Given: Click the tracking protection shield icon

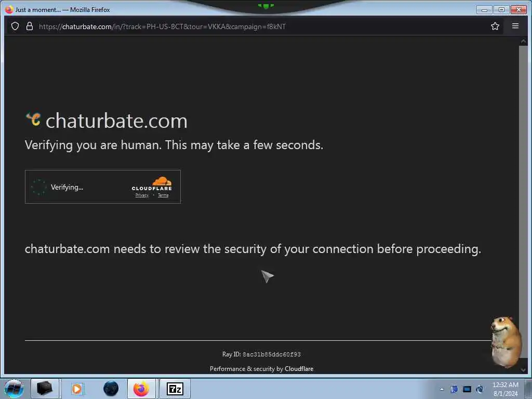Looking at the screenshot, I should pos(15,26).
